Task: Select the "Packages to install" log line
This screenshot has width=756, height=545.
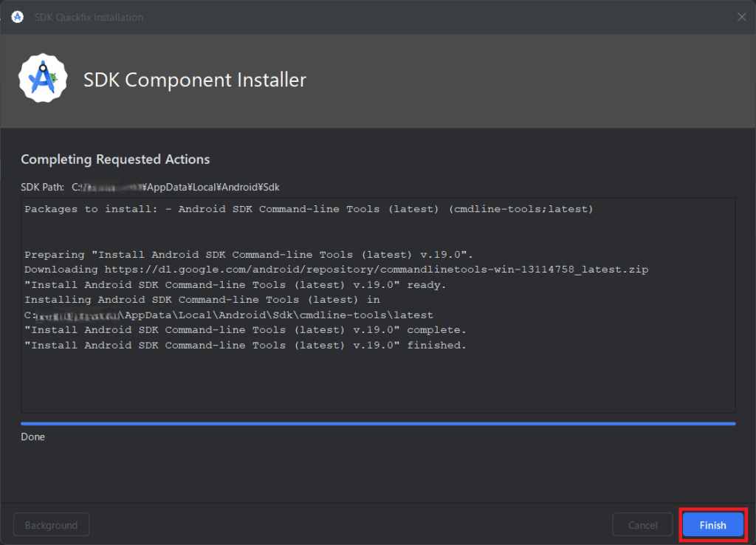Action: pos(309,209)
